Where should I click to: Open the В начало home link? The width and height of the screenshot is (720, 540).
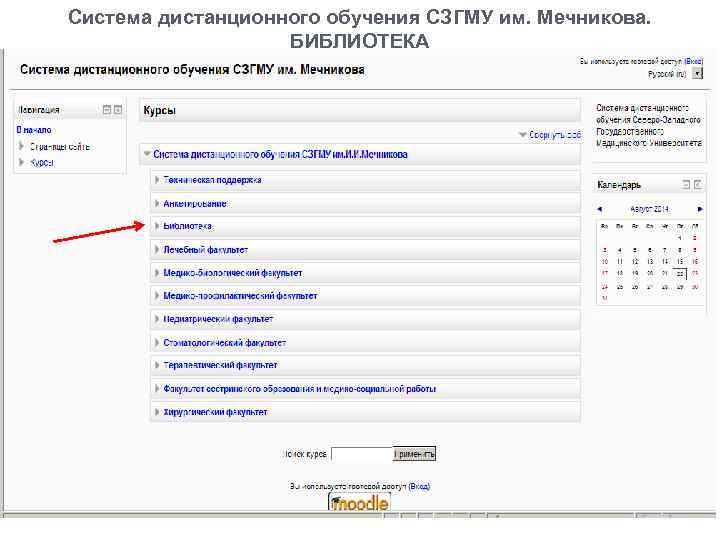[x=34, y=130]
